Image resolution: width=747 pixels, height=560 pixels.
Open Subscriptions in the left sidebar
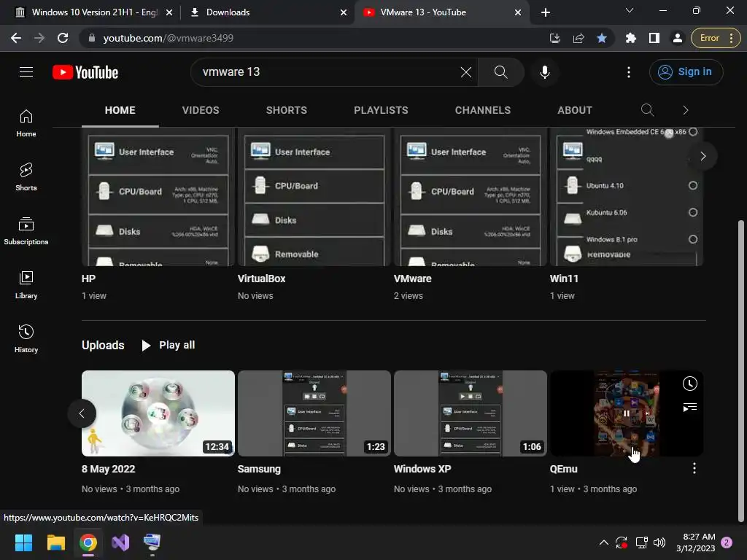(26, 231)
